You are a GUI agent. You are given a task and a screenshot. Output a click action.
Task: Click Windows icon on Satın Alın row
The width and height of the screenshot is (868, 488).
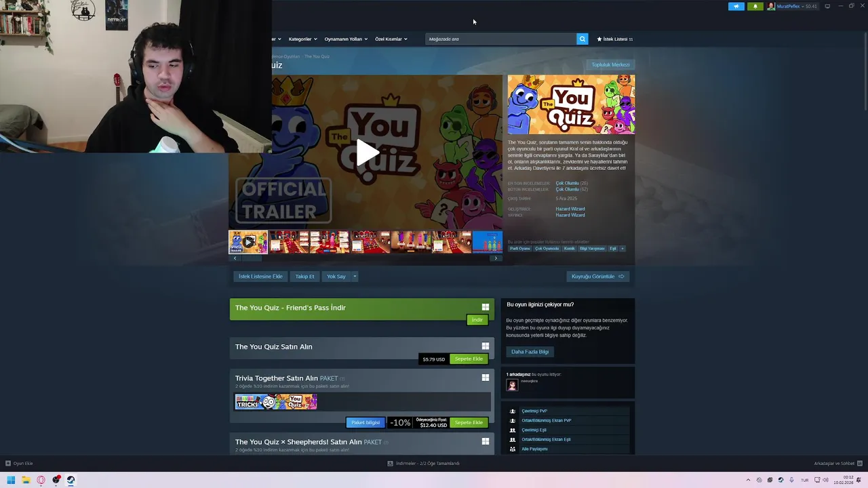[486, 346]
